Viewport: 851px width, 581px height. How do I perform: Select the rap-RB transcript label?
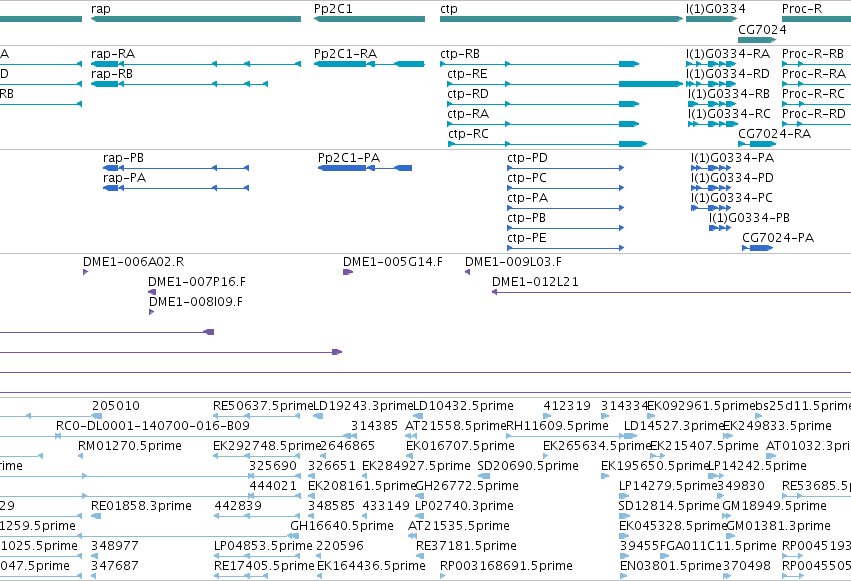click(x=112, y=74)
